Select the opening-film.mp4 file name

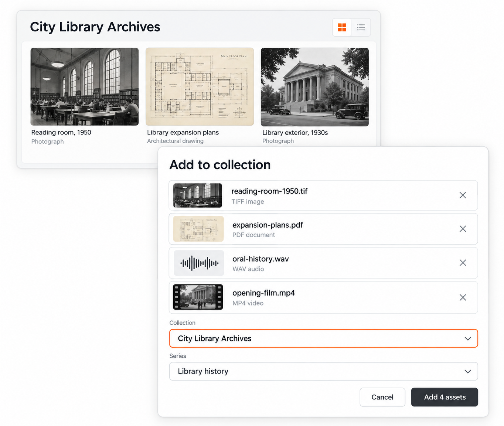[263, 293]
